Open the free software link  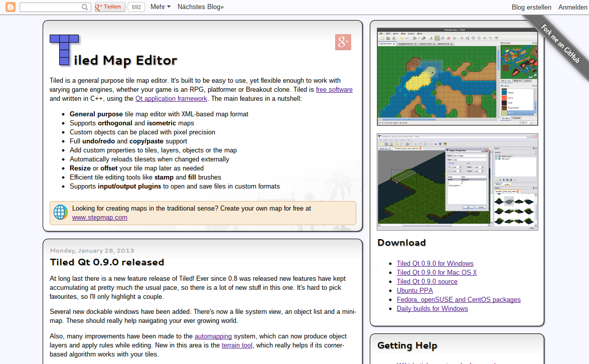click(334, 90)
